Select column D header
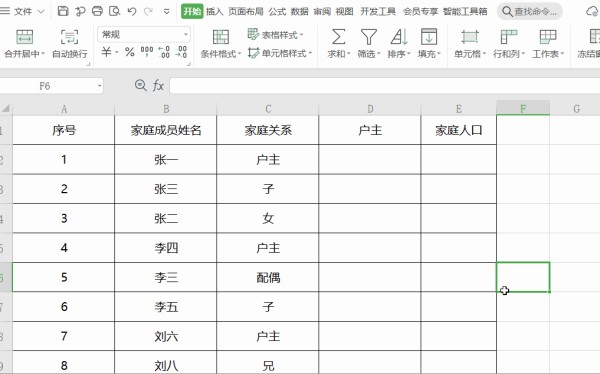 [370, 109]
